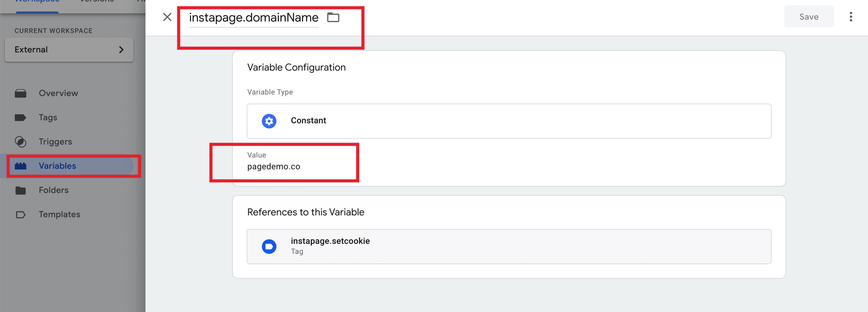Open the three-dot more options menu

(x=851, y=17)
